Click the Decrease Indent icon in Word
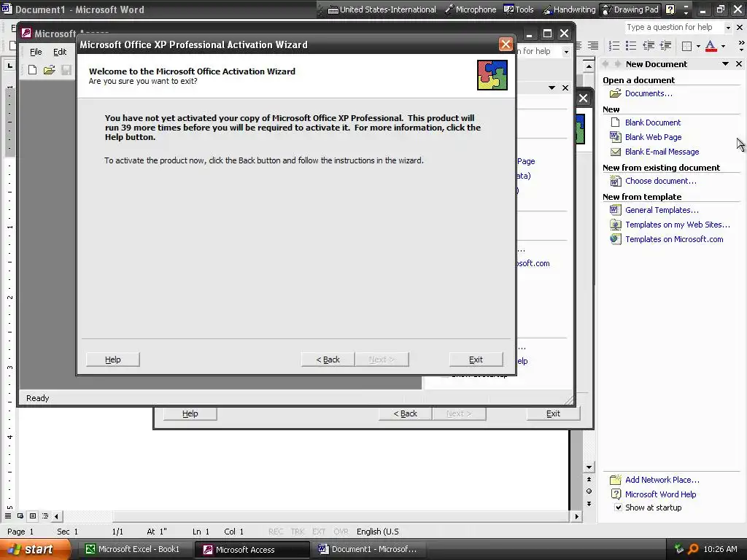Image resolution: width=747 pixels, height=560 pixels. coord(648,46)
